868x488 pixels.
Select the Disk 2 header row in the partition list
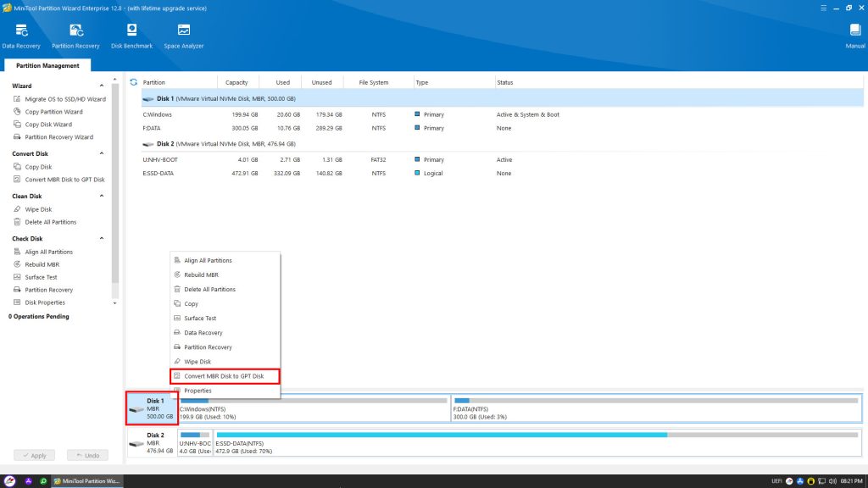tap(502, 144)
